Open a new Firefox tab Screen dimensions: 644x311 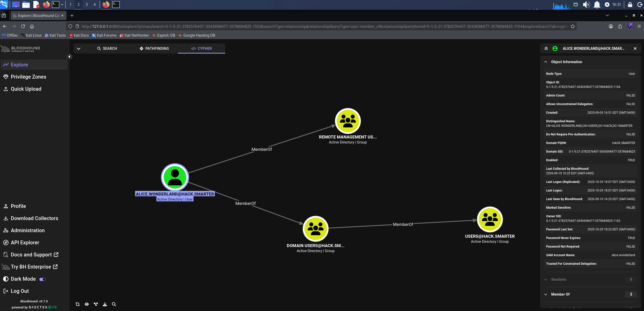coord(72,16)
